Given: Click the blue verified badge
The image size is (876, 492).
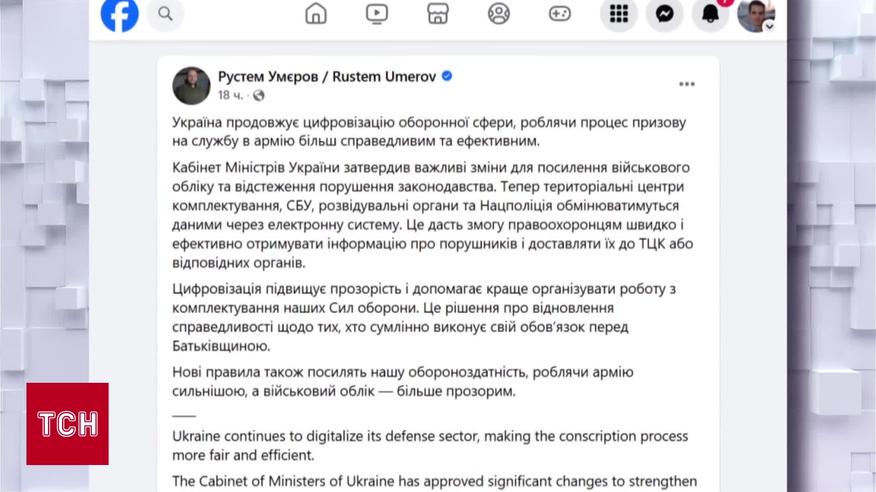Looking at the screenshot, I should coord(447,76).
